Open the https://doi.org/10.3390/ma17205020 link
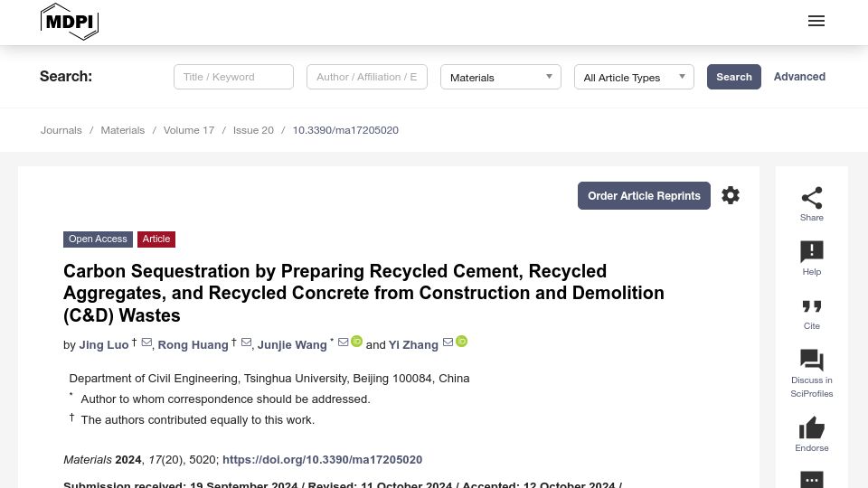Screen dimensions: 868x488 click(322, 460)
